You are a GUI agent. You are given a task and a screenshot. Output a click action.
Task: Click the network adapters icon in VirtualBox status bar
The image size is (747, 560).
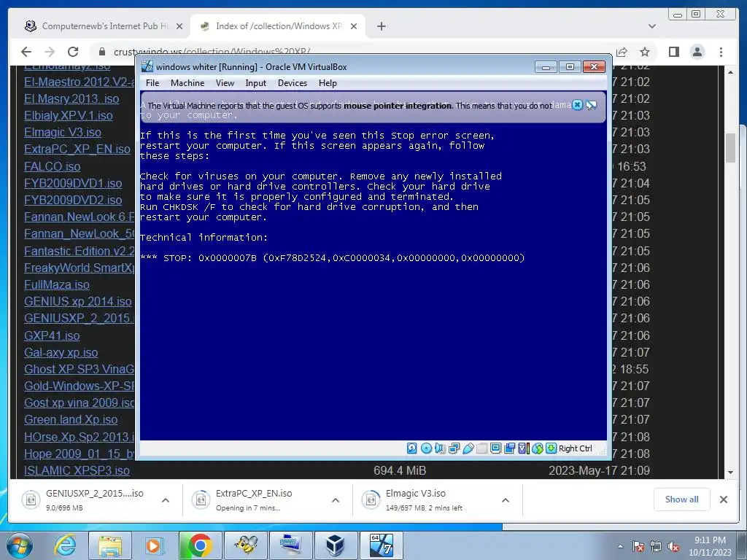(454, 448)
